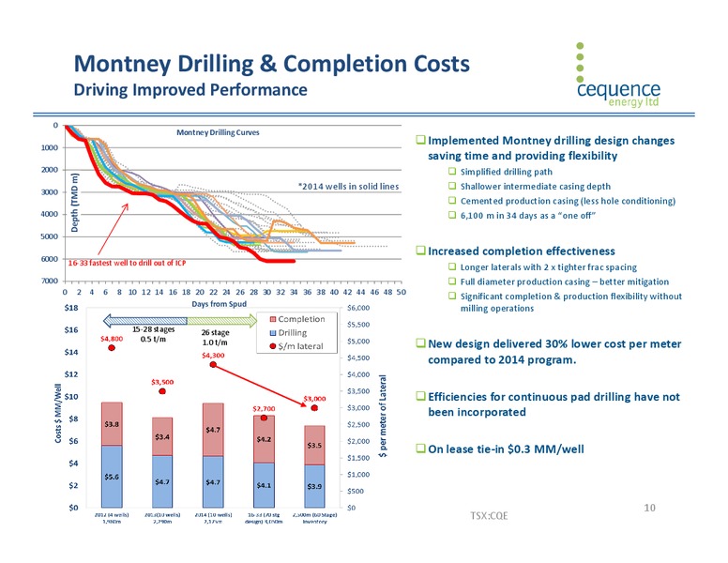Click the $3,000 data point marker
Image resolution: width=728 pixels, height=563 pixels.
pos(314,408)
